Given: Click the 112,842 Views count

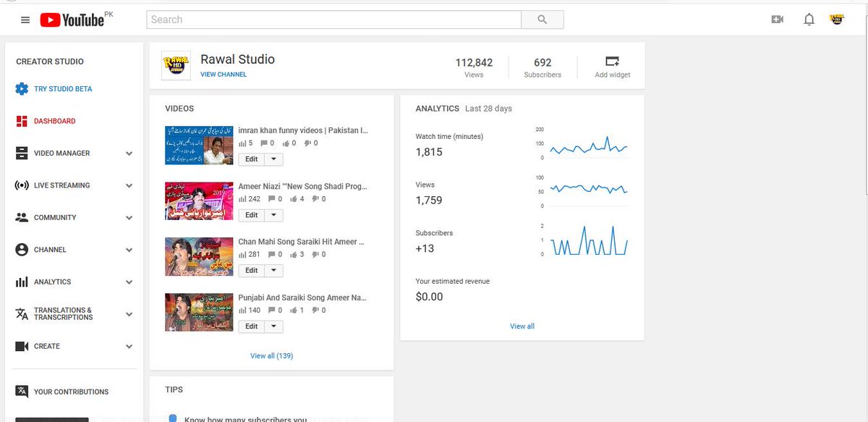Looking at the screenshot, I should (x=474, y=62).
